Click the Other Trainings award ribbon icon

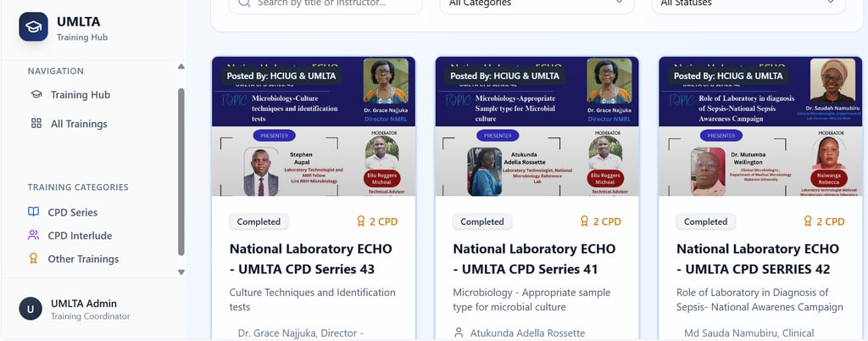click(x=34, y=259)
